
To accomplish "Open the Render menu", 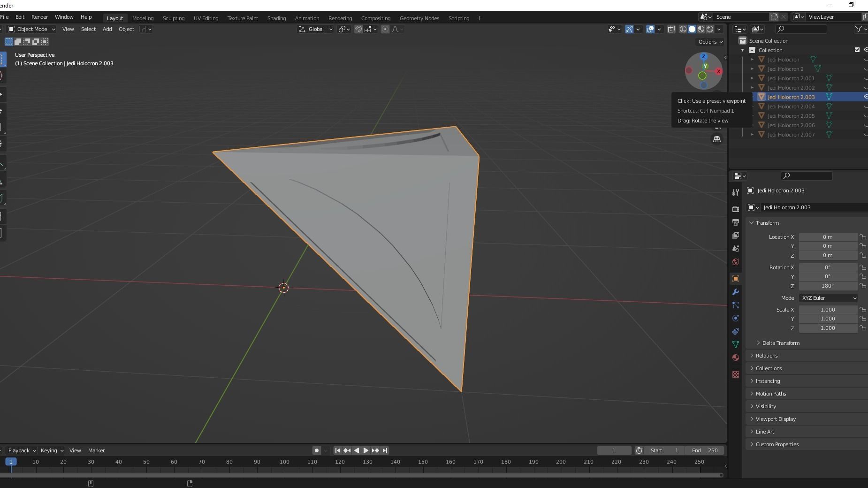I will click(x=39, y=17).
